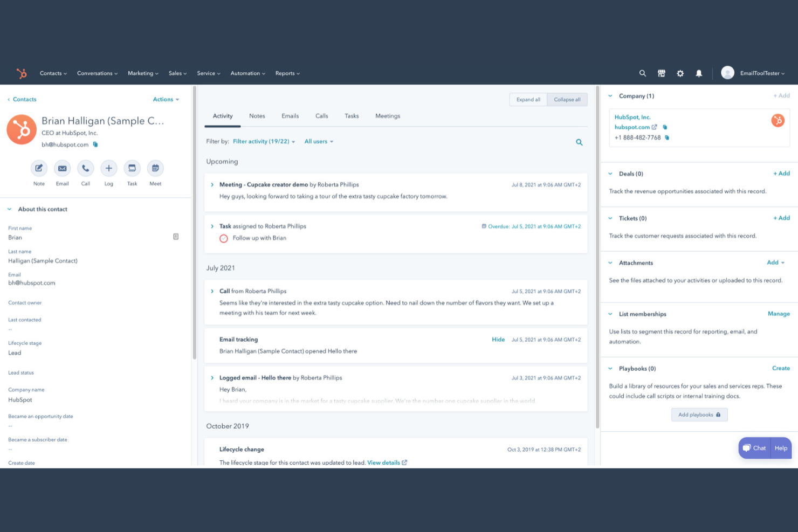
Task: Switch to the Emails tab
Action: click(290, 116)
